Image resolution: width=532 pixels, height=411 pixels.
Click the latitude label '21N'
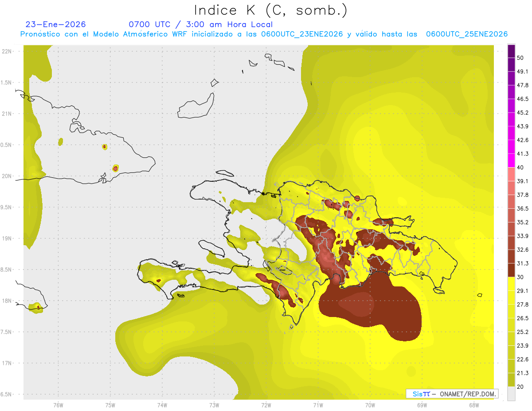[x=7, y=114]
